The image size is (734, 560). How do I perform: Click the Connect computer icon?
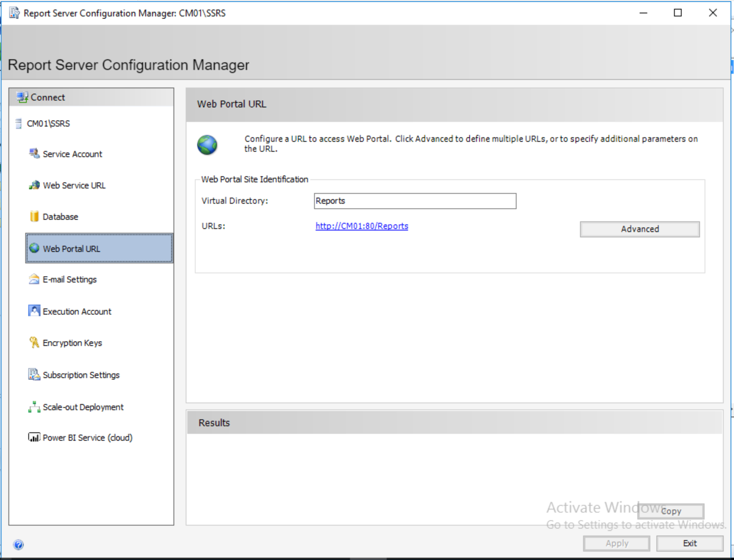[x=22, y=97]
